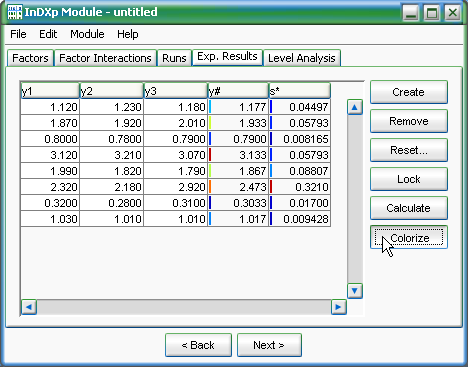Select y3 cell with value 1.180
This screenshot has width=468, height=367.
pyautogui.click(x=176, y=107)
